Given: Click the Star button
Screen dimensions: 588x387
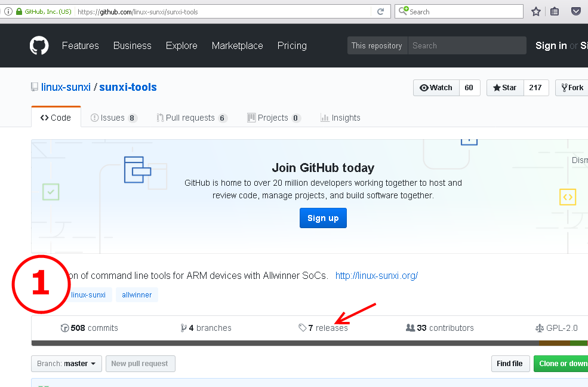Looking at the screenshot, I should click(505, 88).
